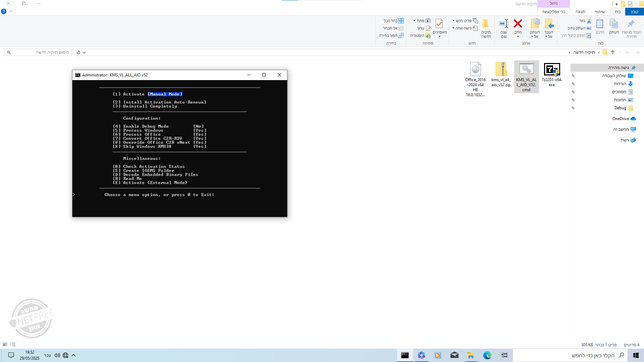Image resolution: width=644 pixels, height=362 pixels.
Task: Open the Delete (מחק) dropdown arrow
Action: (518, 37)
